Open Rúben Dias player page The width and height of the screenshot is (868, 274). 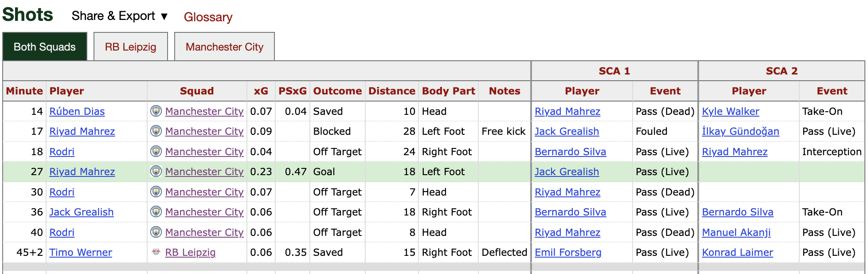[x=77, y=111]
